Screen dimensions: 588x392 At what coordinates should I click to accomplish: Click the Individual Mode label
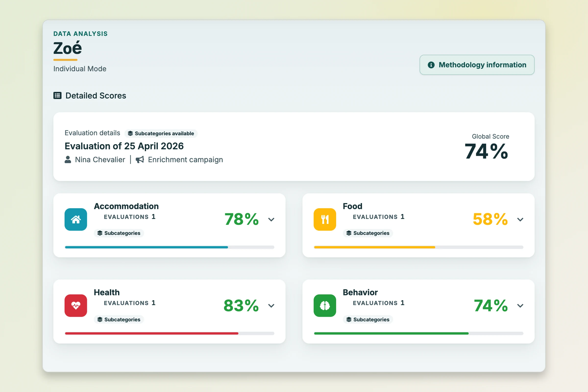(80, 69)
